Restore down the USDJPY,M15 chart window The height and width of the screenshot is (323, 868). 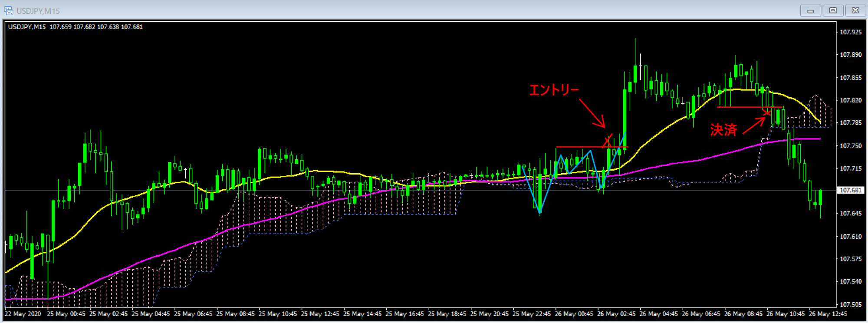point(833,10)
